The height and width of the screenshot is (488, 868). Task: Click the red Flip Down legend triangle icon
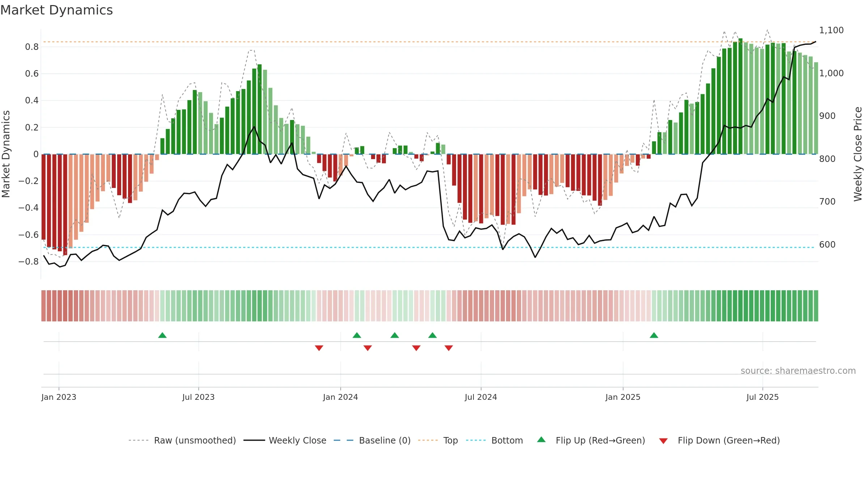[x=663, y=441]
